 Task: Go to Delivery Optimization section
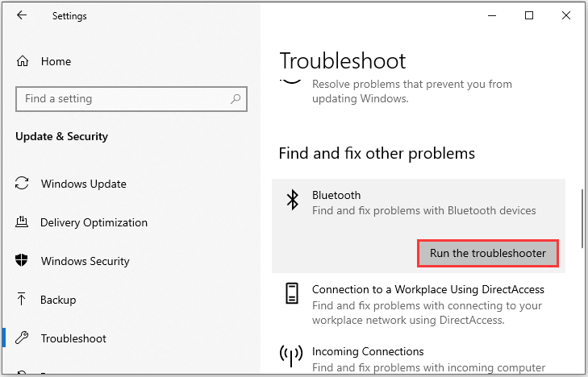[94, 222]
